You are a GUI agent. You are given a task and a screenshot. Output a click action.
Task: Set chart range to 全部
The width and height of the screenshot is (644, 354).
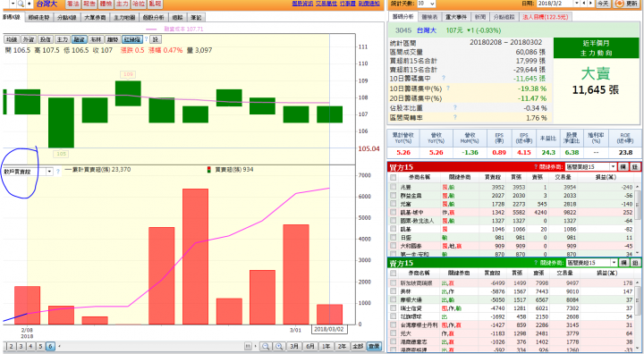(x=358, y=346)
